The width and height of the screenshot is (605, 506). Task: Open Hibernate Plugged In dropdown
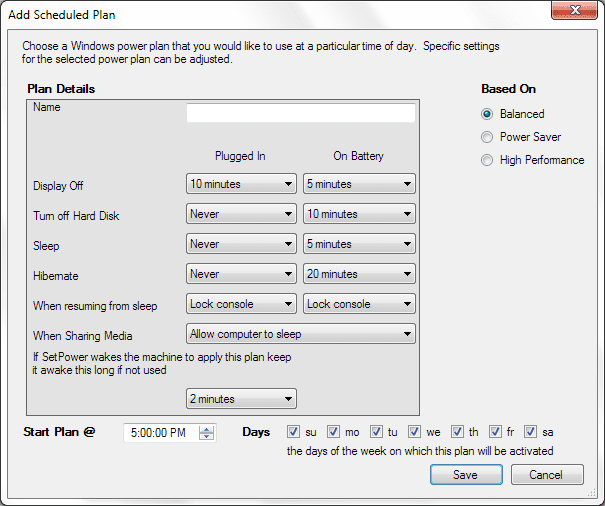point(241,274)
